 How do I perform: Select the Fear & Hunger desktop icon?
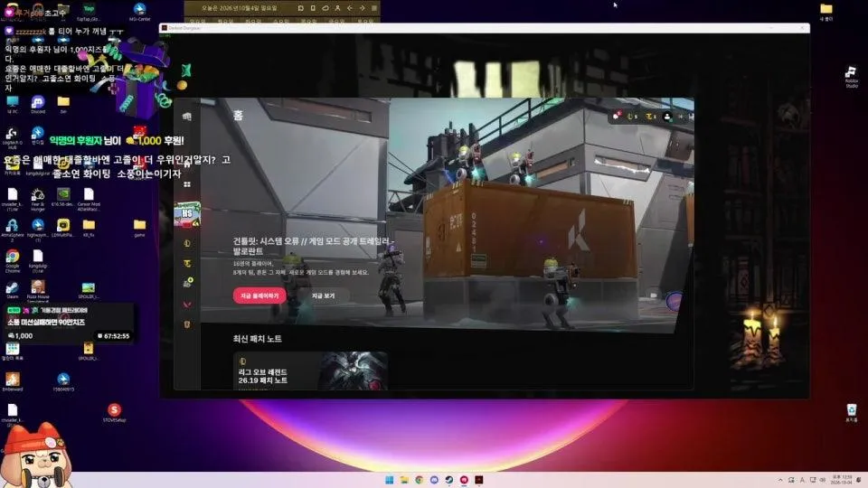[x=38, y=199]
